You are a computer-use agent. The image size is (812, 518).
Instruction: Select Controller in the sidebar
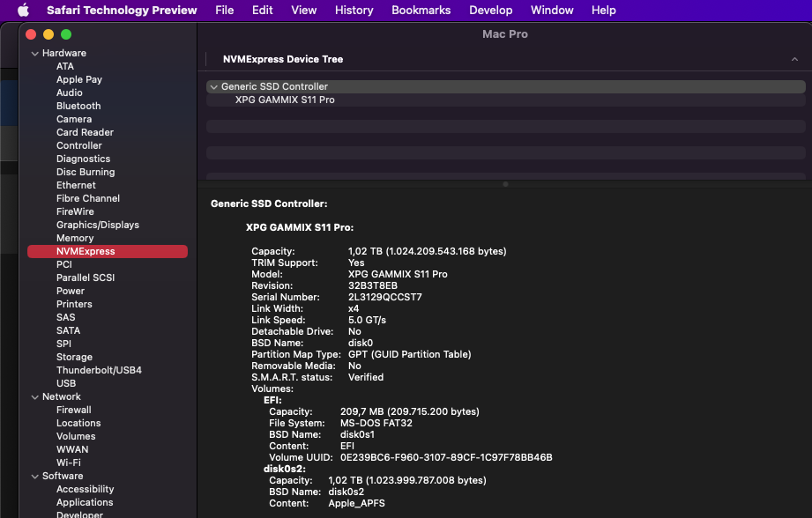pos(79,145)
